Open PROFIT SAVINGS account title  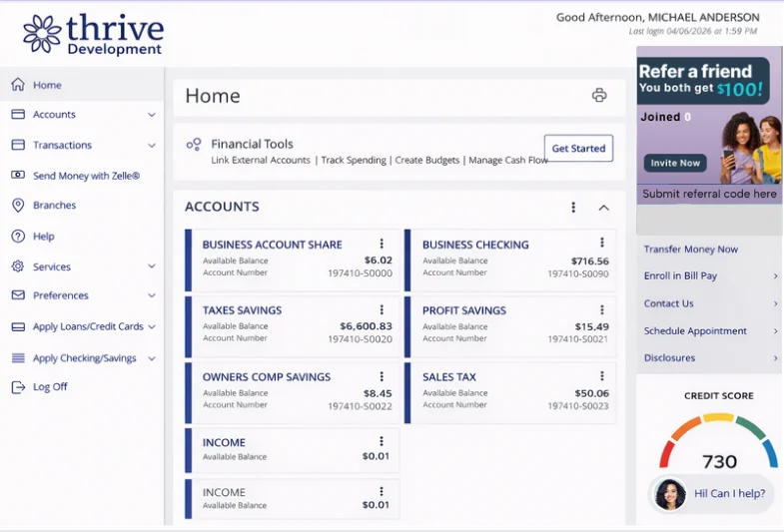[x=464, y=310]
